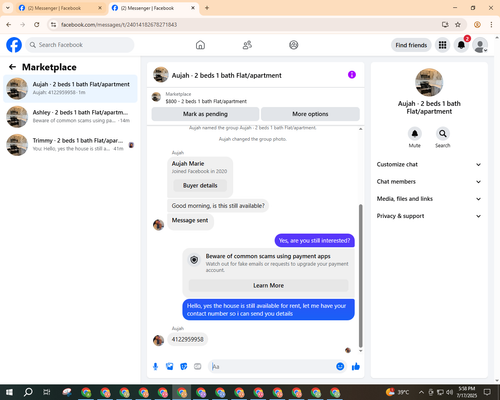The height and width of the screenshot is (400, 500).
Task: Open the Windows notification center
Action: tap(487, 392)
